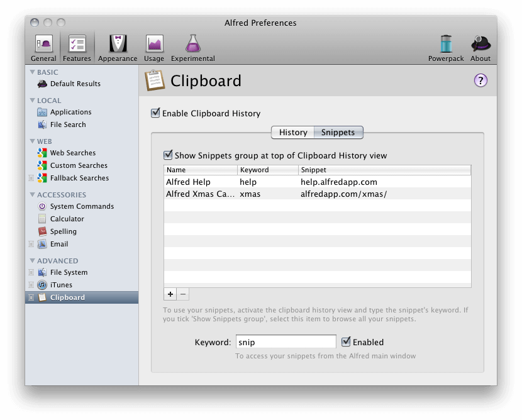Toggle Enable Clipboard History checkbox
522x420 pixels.
(155, 113)
